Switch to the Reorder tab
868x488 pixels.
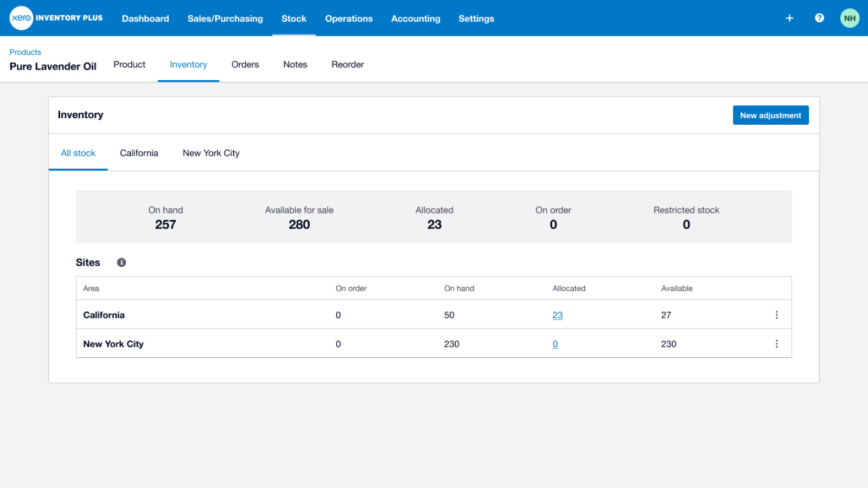(347, 65)
